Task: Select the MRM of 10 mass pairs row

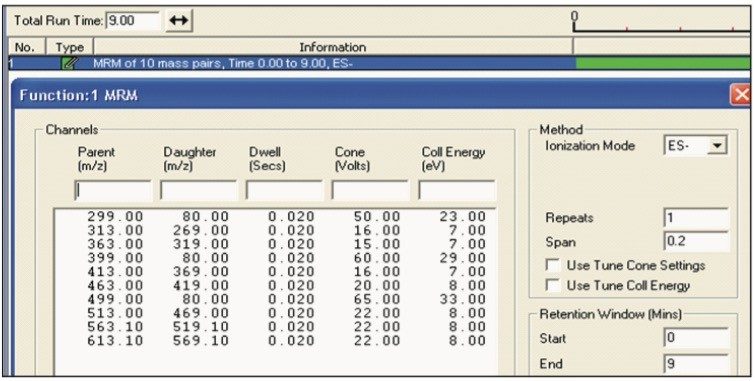Action: pos(291,63)
